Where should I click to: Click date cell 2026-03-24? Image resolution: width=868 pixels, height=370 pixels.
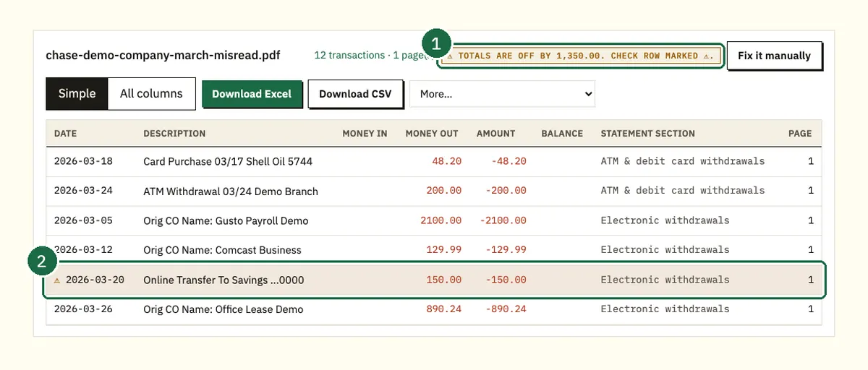click(x=83, y=191)
